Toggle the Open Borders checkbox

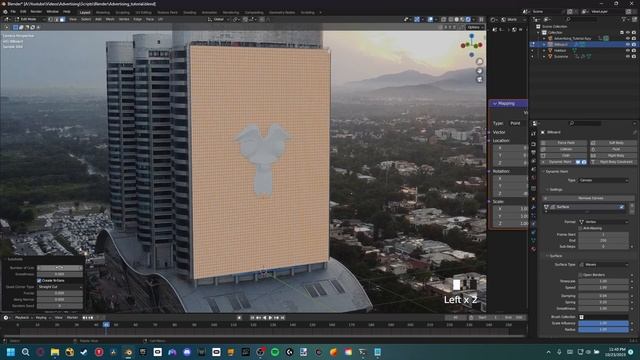click(x=581, y=275)
